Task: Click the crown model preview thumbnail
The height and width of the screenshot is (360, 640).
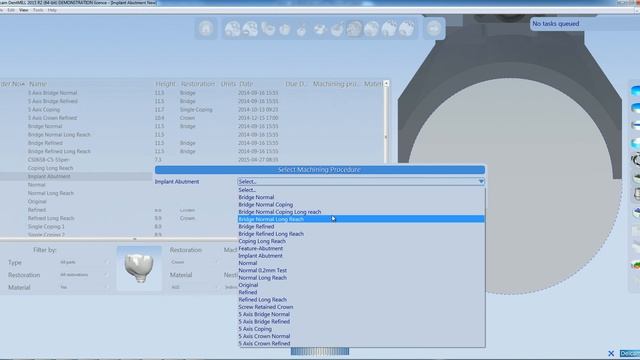Action: coord(139,268)
